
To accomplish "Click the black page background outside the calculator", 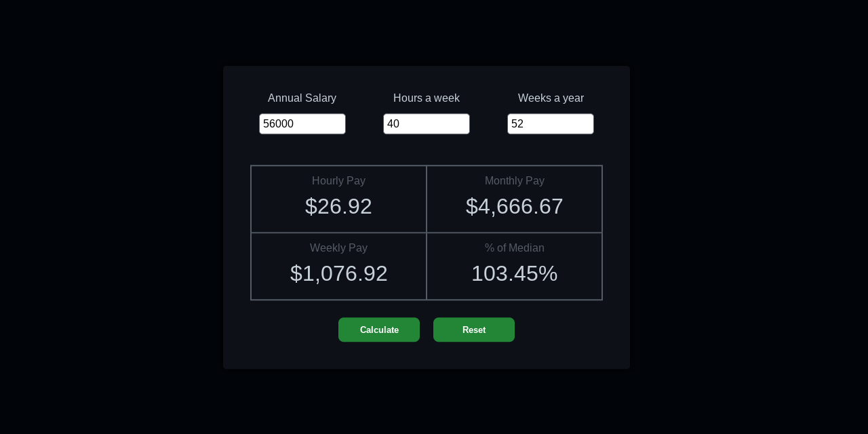I will tap(102, 217).
